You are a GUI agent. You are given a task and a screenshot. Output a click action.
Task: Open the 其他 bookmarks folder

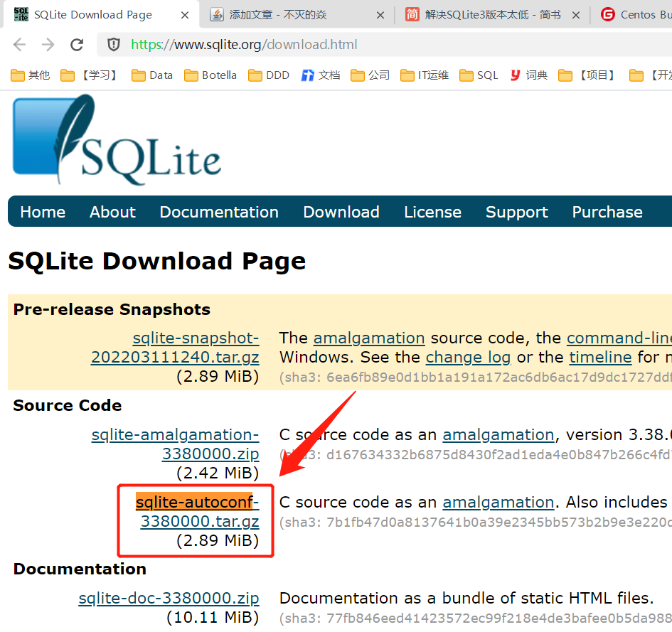[x=30, y=75]
